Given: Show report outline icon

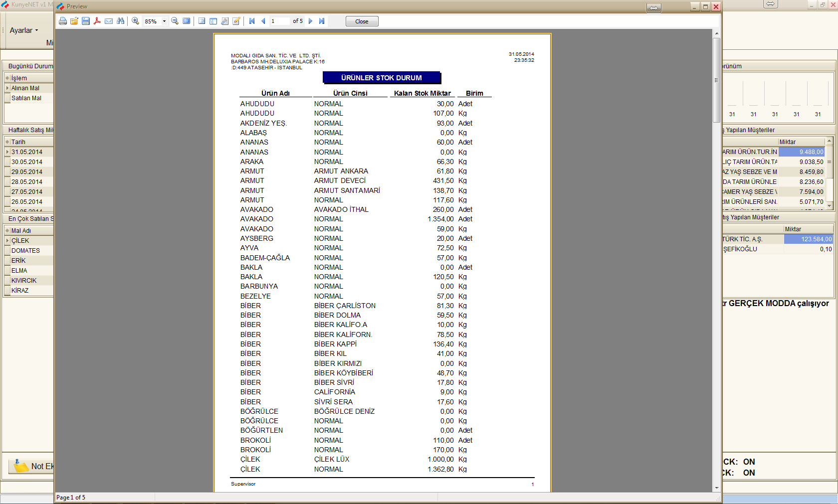Looking at the screenshot, I should coord(202,21).
